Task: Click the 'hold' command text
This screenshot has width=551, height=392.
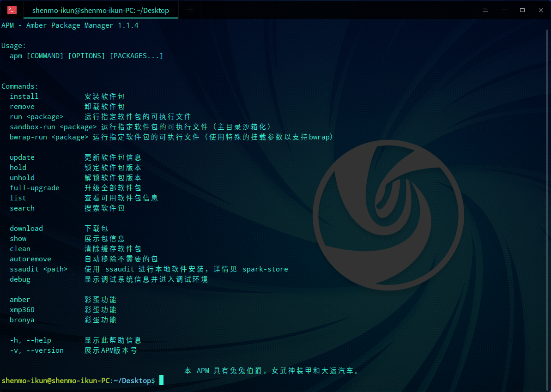Action: tap(18, 168)
